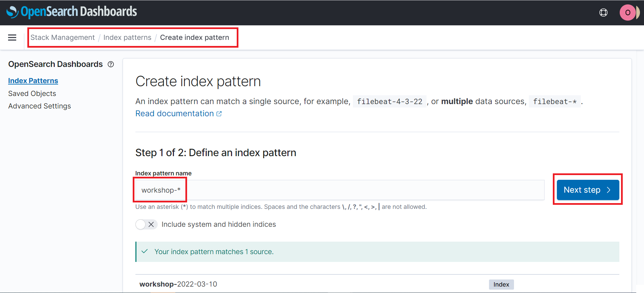Image resolution: width=644 pixels, height=293 pixels.
Task: Toggle Include system and hidden indices
Action: click(146, 224)
